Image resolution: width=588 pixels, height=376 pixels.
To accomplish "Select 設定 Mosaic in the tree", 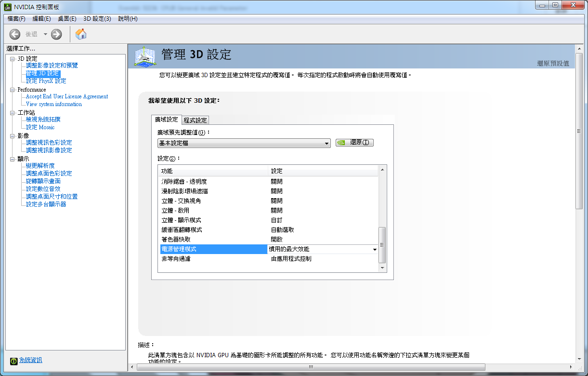I will coord(40,127).
